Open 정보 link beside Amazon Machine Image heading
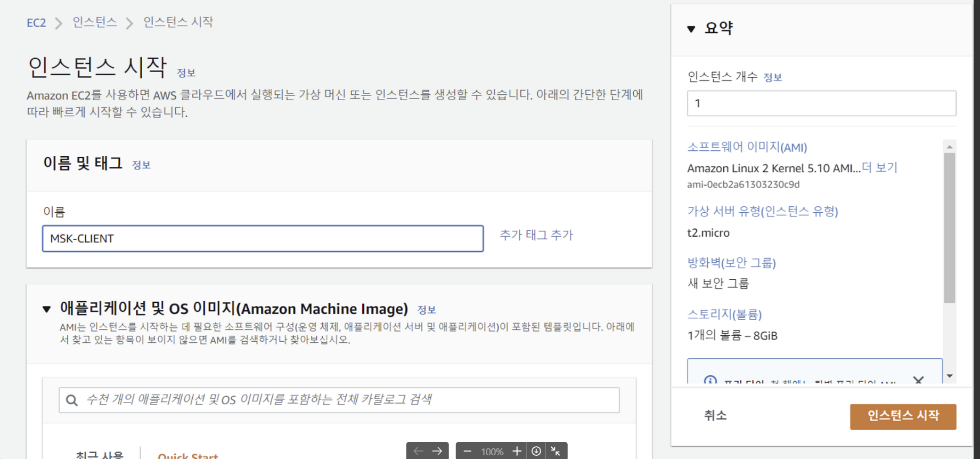This screenshot has width=980, height=459. (x=427, y=310)
